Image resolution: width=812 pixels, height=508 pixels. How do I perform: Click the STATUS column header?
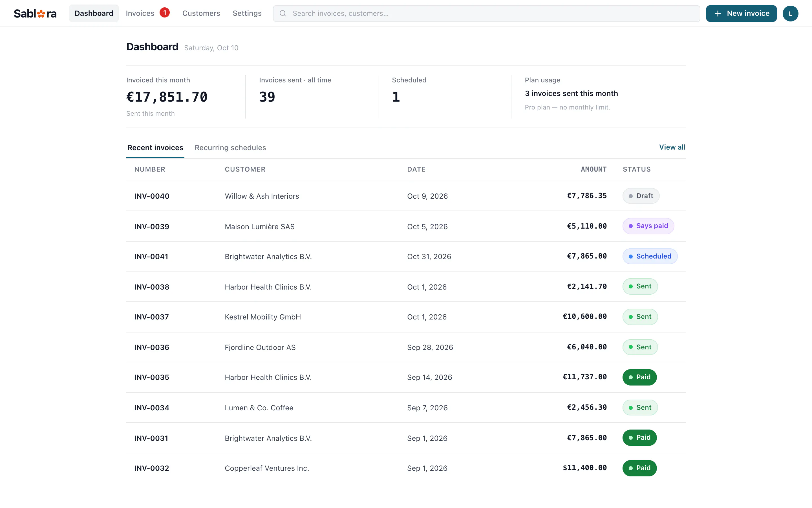point(637,169)
